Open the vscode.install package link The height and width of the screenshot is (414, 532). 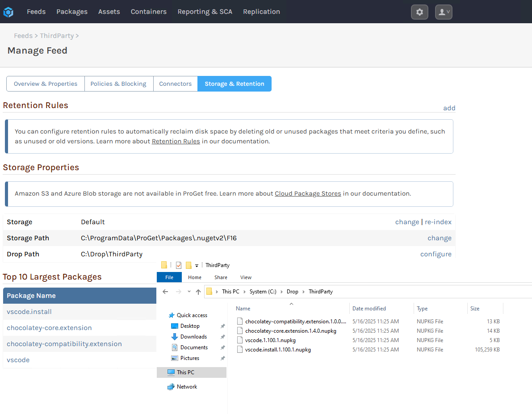[29, 312]
